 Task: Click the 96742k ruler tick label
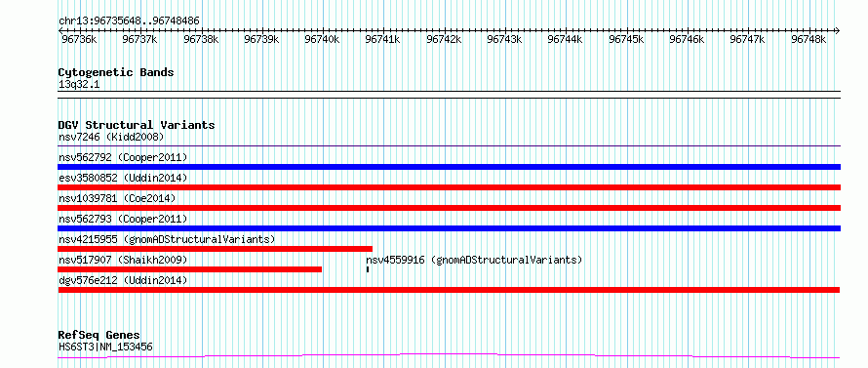pos(444,39)
